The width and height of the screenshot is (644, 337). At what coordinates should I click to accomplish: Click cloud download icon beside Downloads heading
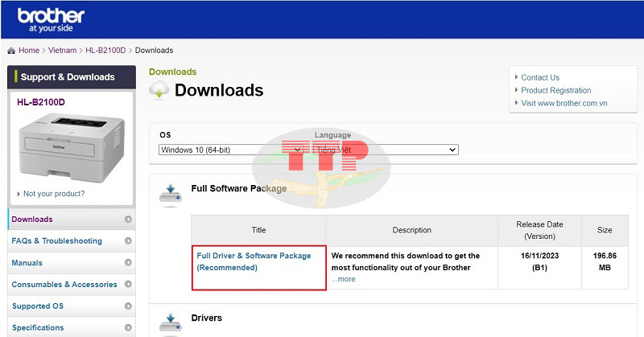(159, 90)
